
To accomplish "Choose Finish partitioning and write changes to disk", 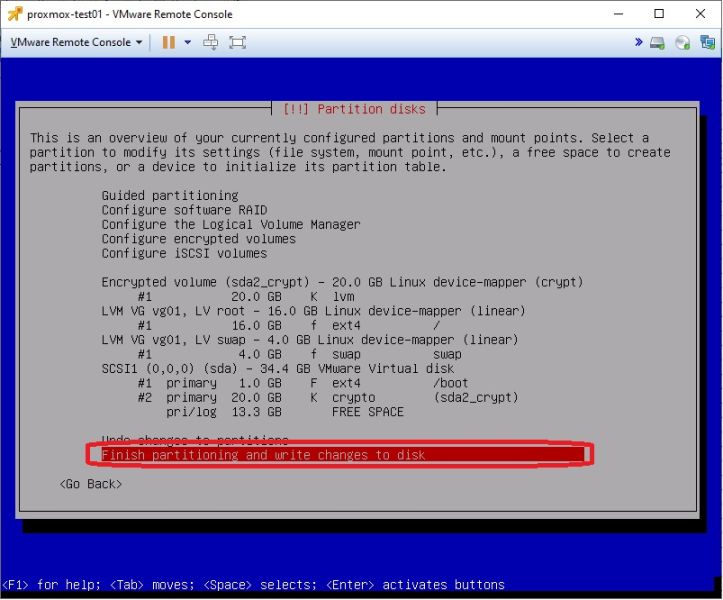I will [343, 455].
